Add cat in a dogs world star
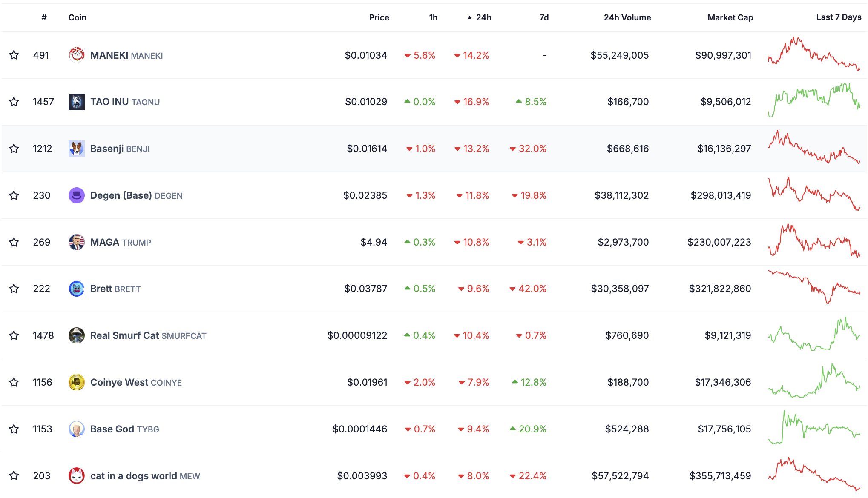This screenshot has height=498, width=868. [14, 475]
